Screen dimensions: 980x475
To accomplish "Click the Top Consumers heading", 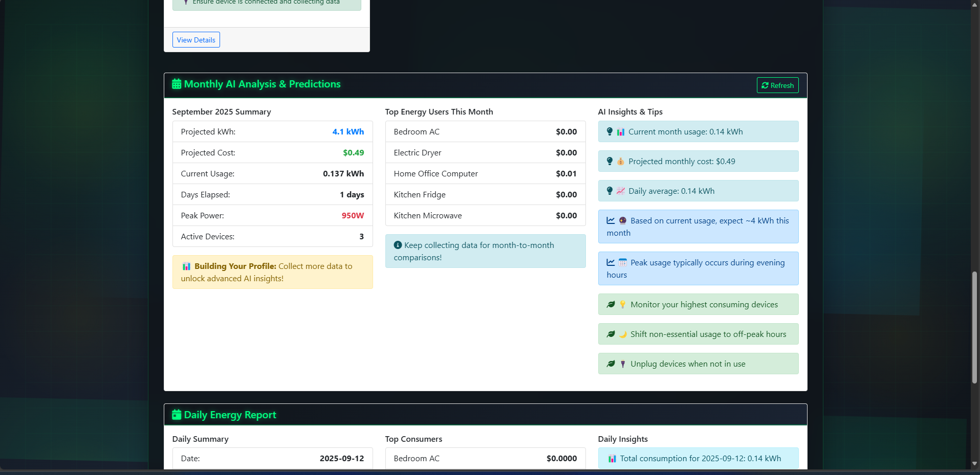I will [413, 439].
